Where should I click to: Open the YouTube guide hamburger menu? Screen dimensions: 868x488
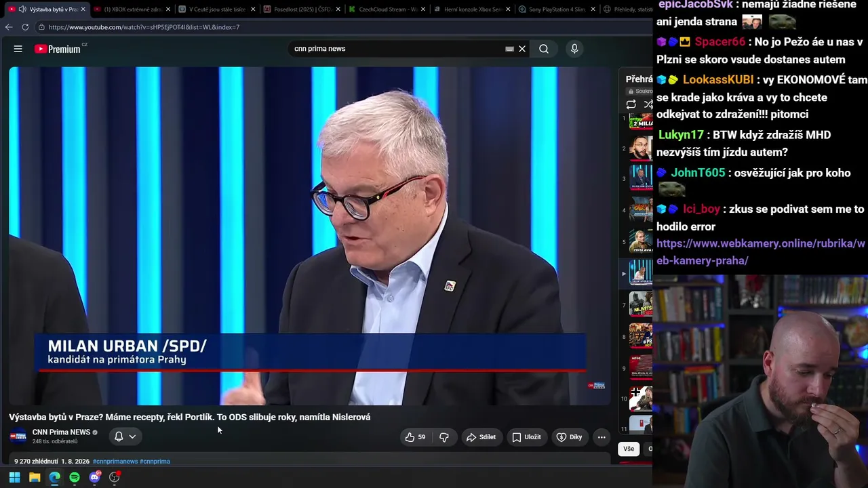tap(18, 49)
